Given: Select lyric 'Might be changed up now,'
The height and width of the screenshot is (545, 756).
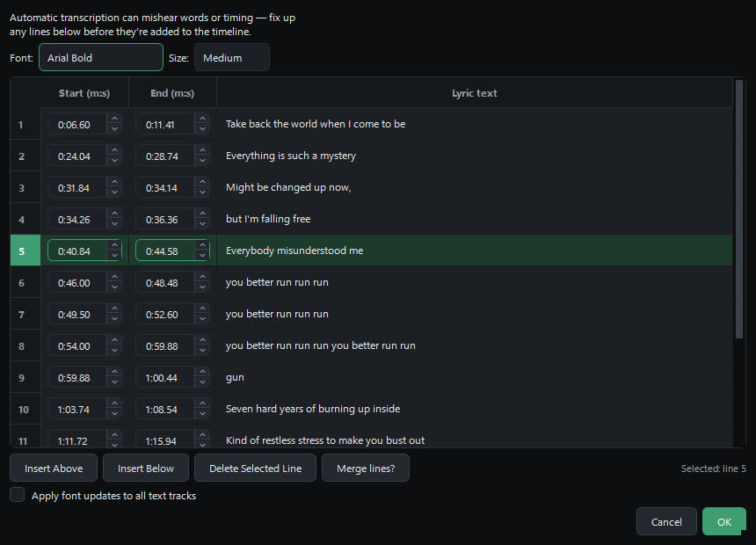Looking at the screenshot, I should (288, 187).
